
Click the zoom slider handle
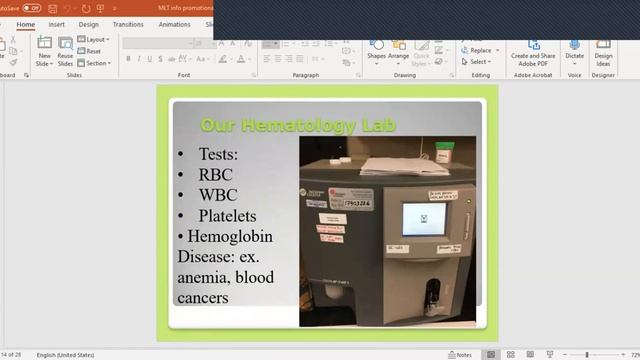(x=587, y=355)
